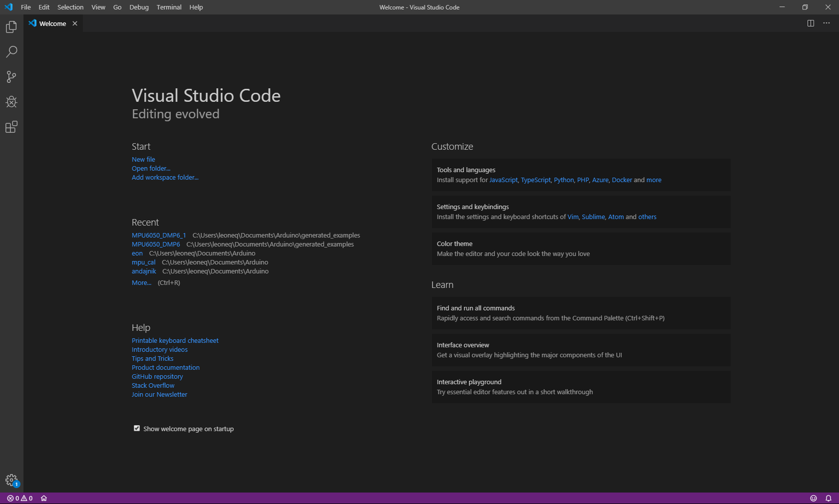Screen dimensions: 839x504
Task: Click the more languages link
Action: [654, 180]
